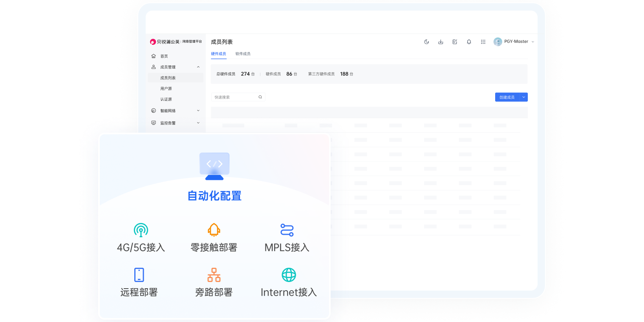Open the dropdown arrow beside 创建成员

coord(523,97)
